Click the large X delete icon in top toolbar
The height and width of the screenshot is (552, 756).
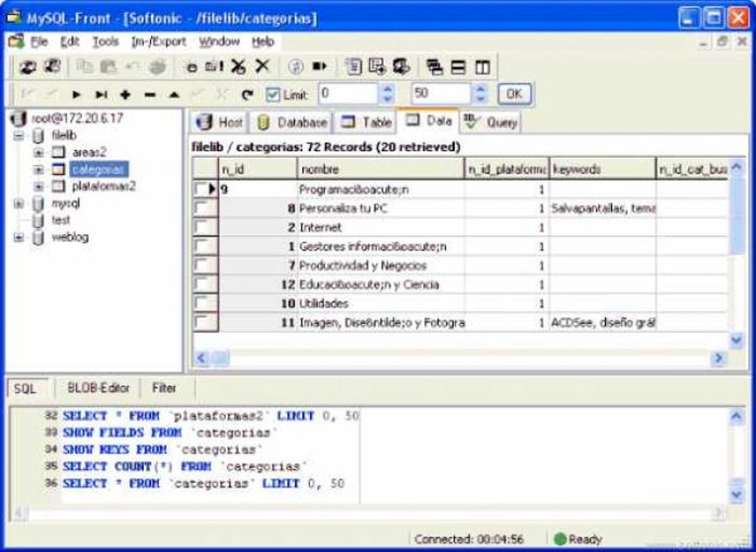(x=262, y=65)
